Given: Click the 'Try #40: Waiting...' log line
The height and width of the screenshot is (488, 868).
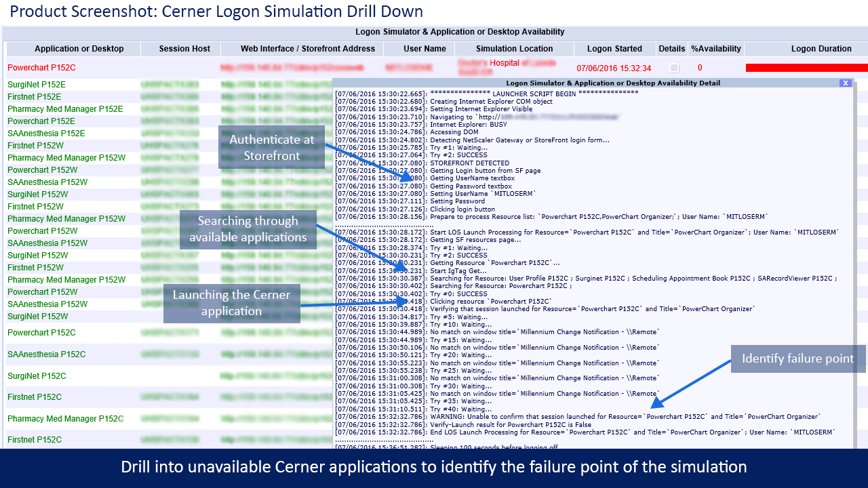Looking at the screenshot, I should [x=413, y=409].
